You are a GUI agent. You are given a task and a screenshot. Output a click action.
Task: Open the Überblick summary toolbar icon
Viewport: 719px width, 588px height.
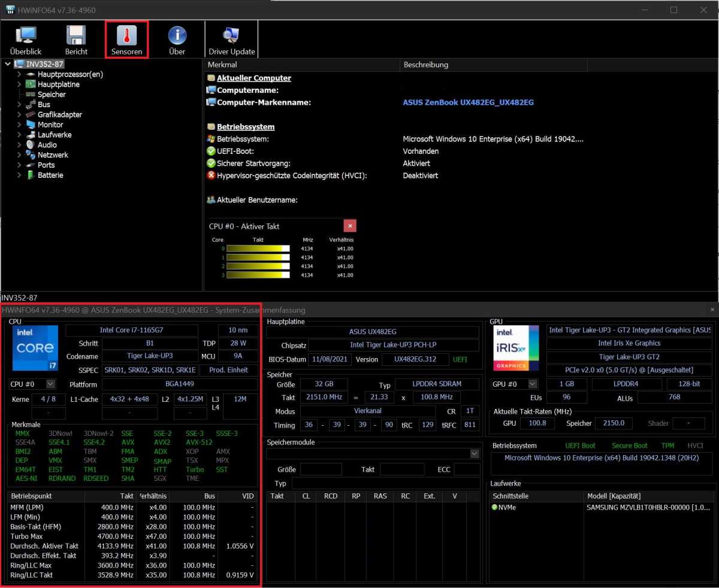26,40
